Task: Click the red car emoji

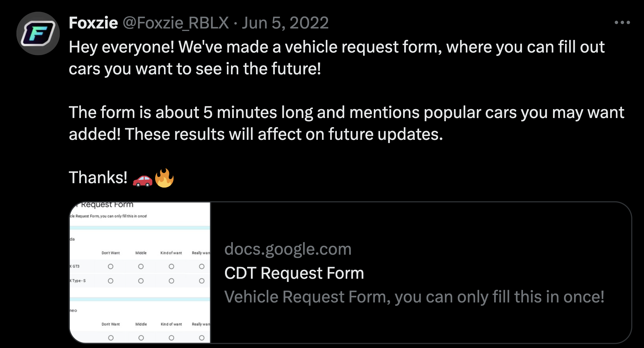Action: pyautogui.click(x=143, y=180)
